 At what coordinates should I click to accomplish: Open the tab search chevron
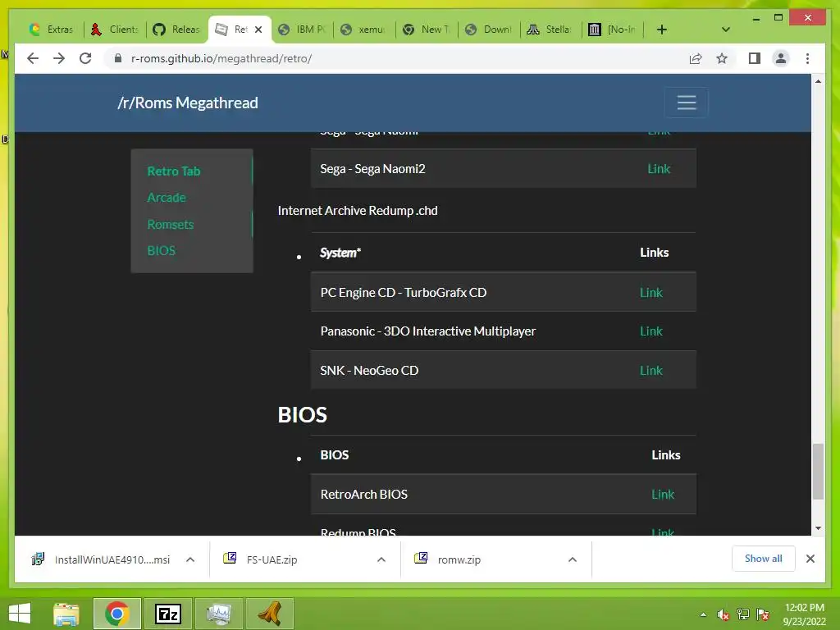click(x=726, y=30)
